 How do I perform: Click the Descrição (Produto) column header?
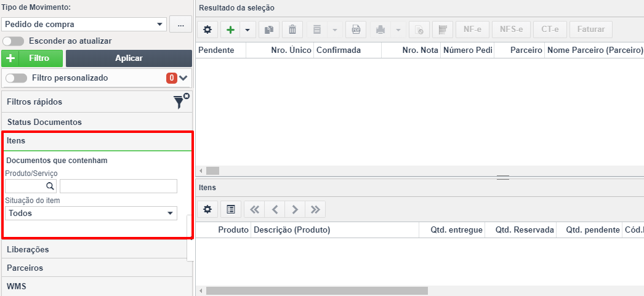(335, 230)
